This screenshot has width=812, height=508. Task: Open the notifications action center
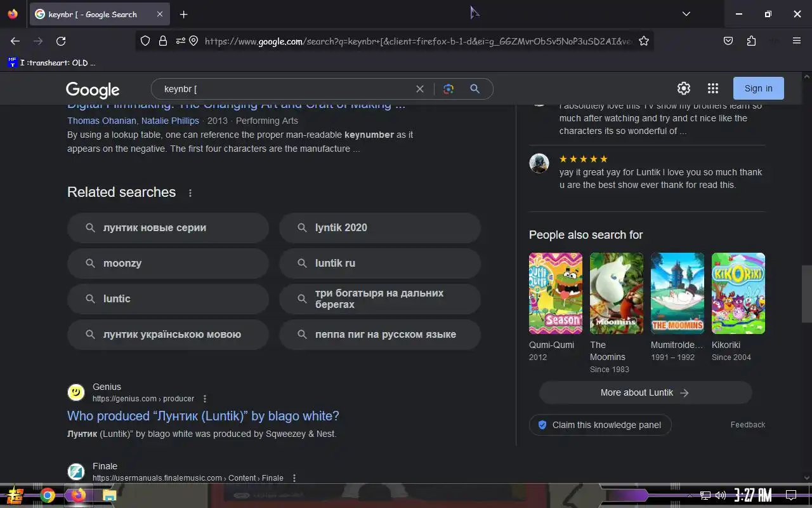point(791,495)
